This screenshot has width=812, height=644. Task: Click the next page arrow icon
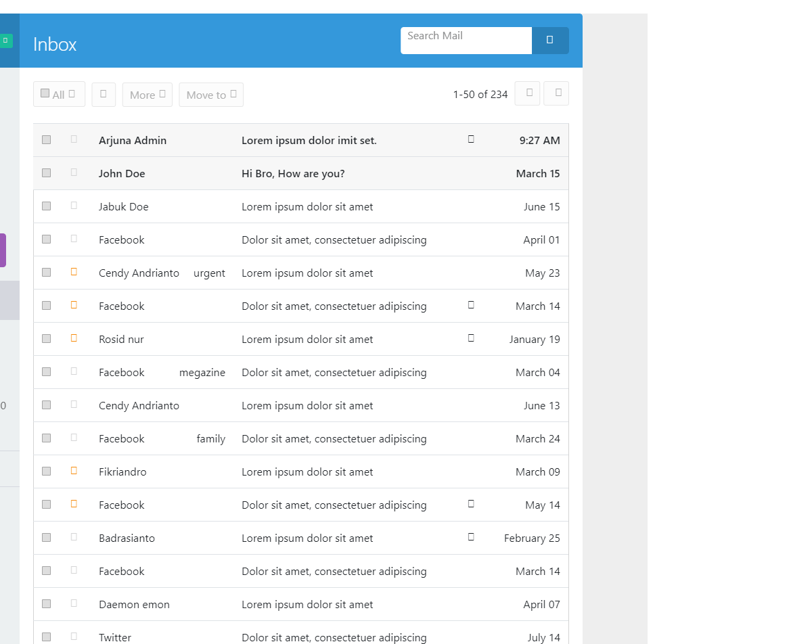tap(556, 93)
